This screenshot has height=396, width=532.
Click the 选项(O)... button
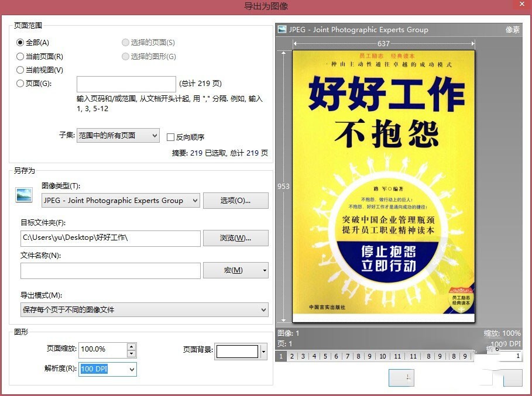(235, 201)
